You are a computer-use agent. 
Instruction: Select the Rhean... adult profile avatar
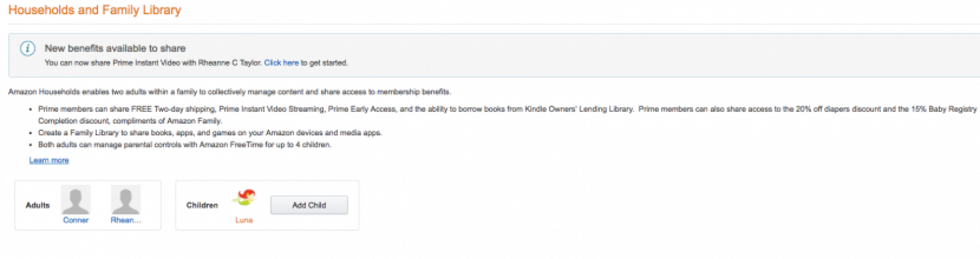point(126,200)
